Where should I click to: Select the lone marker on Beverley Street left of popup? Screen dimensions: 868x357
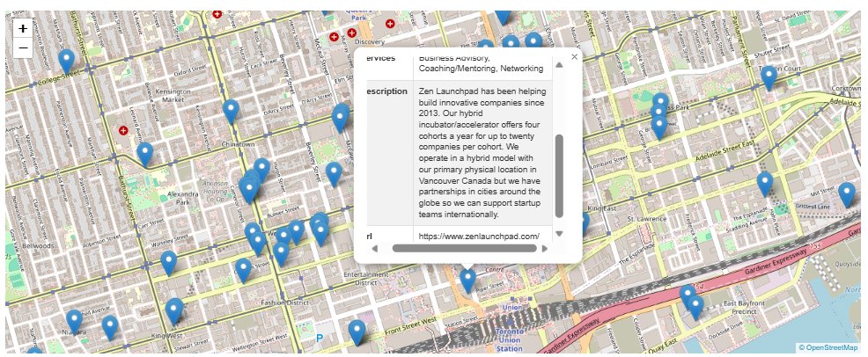[334, 173]
